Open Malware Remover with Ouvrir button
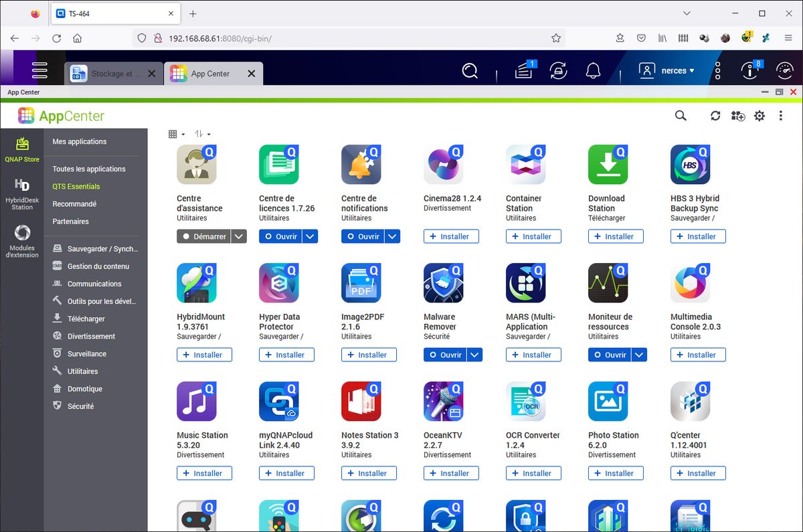The image size is (803, 532). pyautogui.click(x=445, y=355)
